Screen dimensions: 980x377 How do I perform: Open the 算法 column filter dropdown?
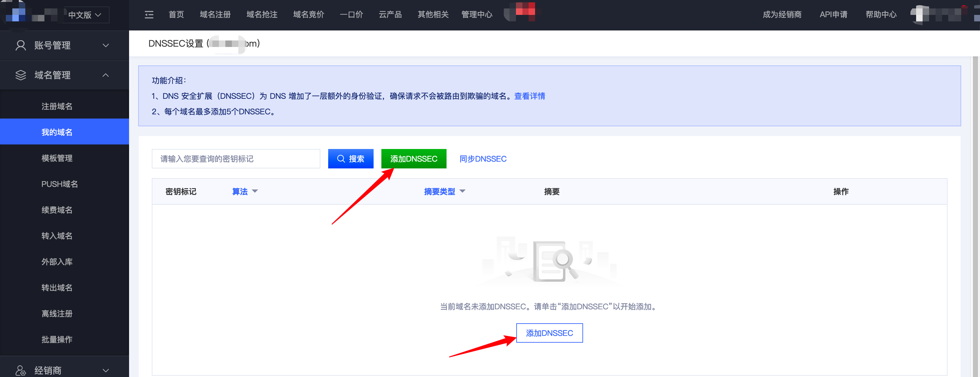coord(245,191)
